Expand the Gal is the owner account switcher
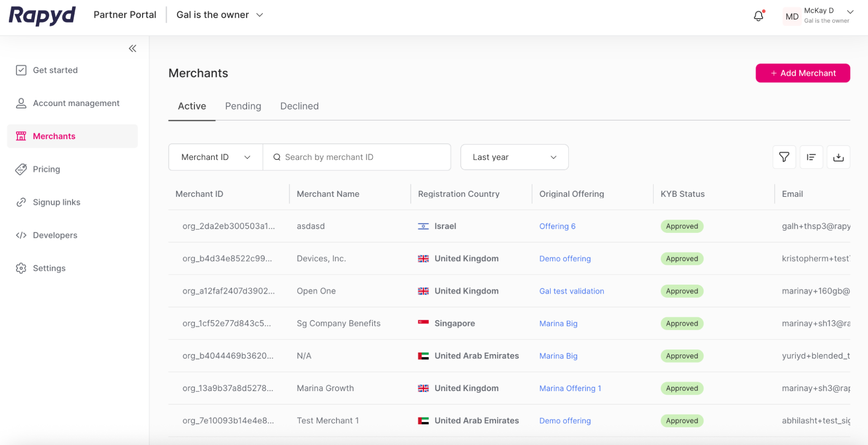This screenshot has width=868, height=445. tap(219, 14)
